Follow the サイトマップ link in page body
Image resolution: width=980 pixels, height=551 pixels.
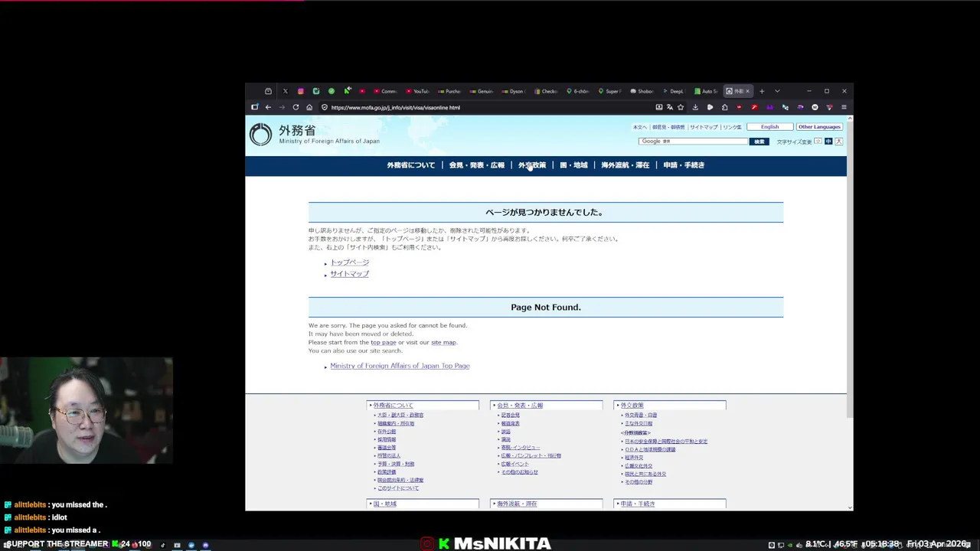coord(349,274)
